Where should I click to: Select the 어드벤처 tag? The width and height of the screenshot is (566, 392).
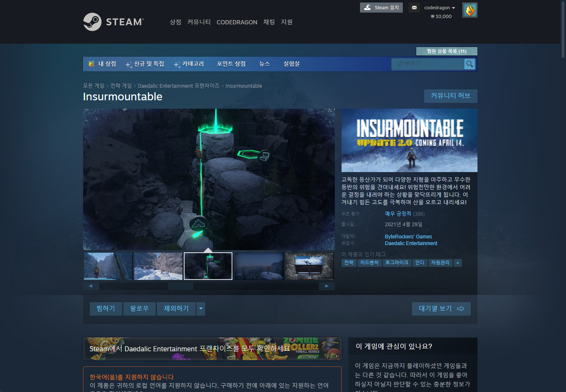tap(369, 263)
